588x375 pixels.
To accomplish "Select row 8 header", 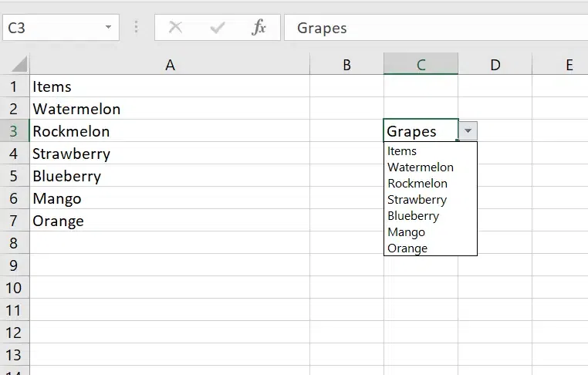I will [14, 243].
